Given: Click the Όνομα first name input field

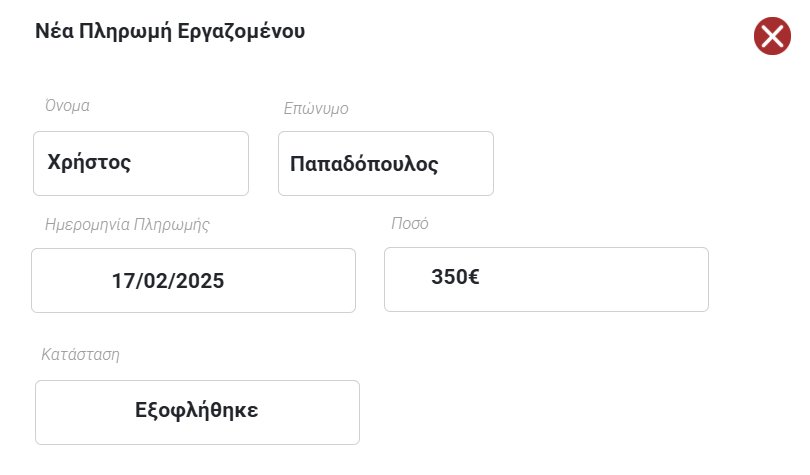Looking at the screenshot, I should [141, 163].
